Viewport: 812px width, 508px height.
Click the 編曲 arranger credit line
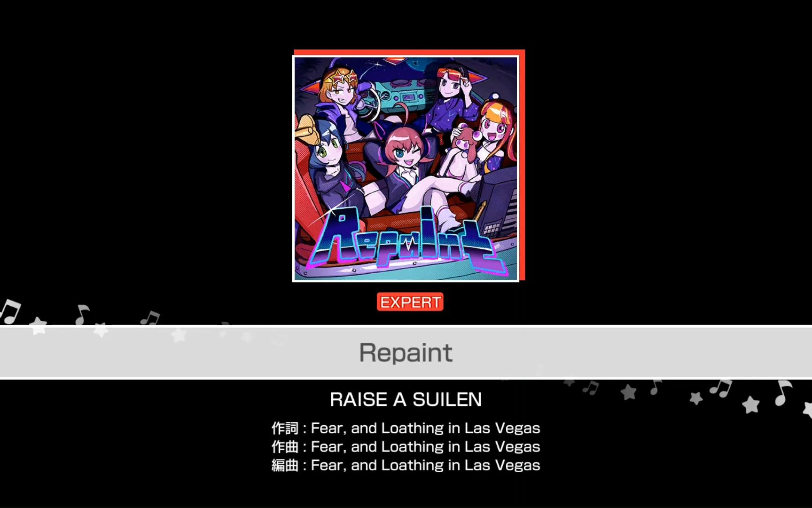[x=406, y=465]
